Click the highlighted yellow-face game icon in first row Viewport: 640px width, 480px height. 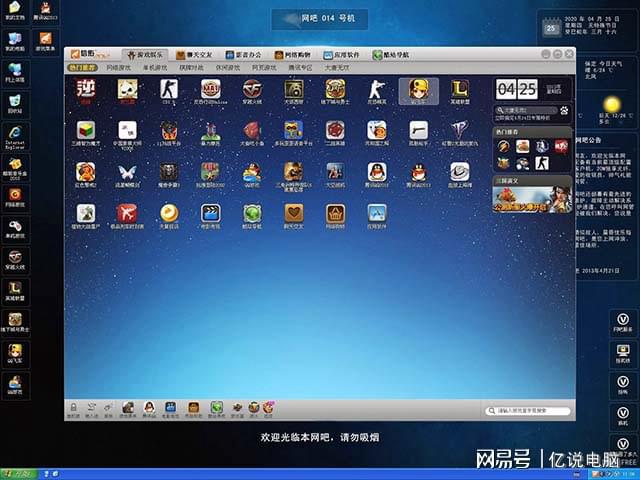click(x=418, y=90)
